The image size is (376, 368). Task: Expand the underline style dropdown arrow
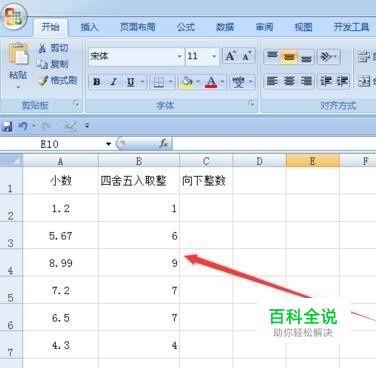142,82
